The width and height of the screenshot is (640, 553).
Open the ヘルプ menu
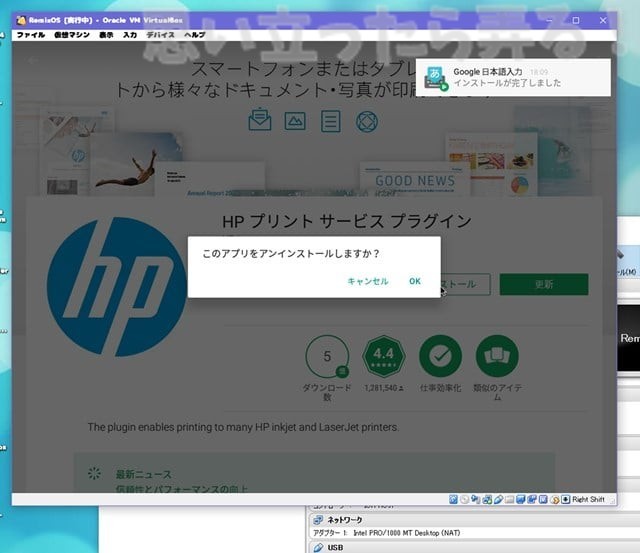(x=195, y=35)
